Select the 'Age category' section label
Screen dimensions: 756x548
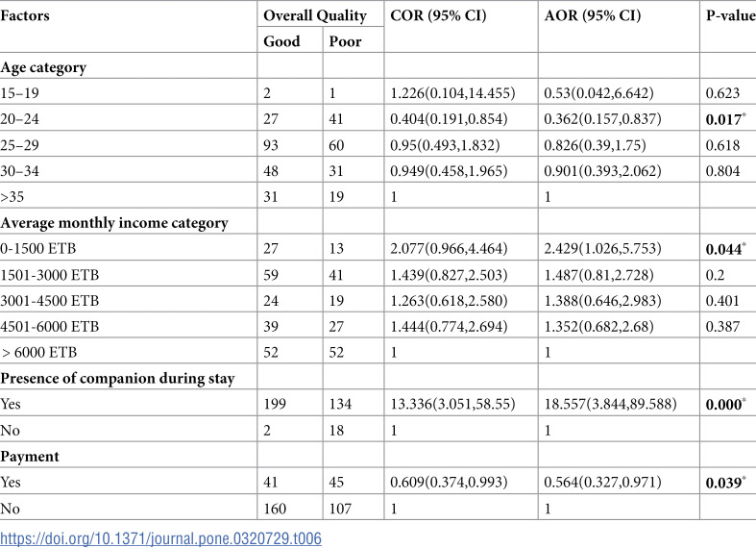(x=43, y=67)
